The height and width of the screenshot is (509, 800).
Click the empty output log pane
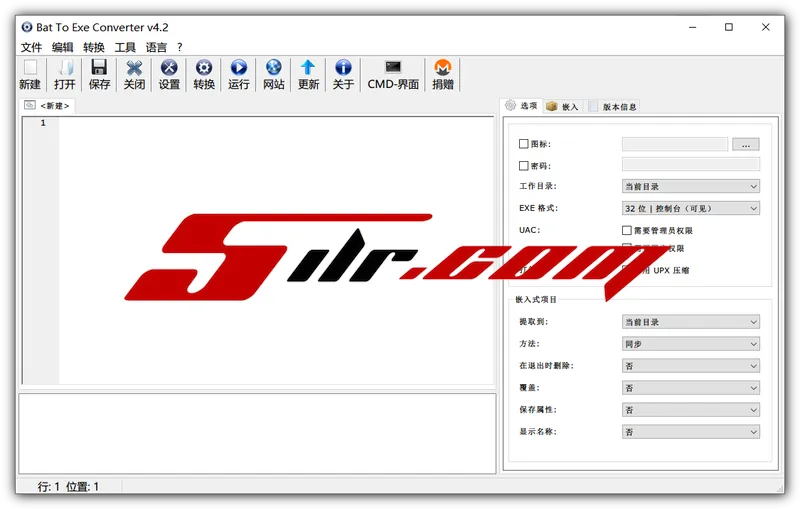[257, 434]
